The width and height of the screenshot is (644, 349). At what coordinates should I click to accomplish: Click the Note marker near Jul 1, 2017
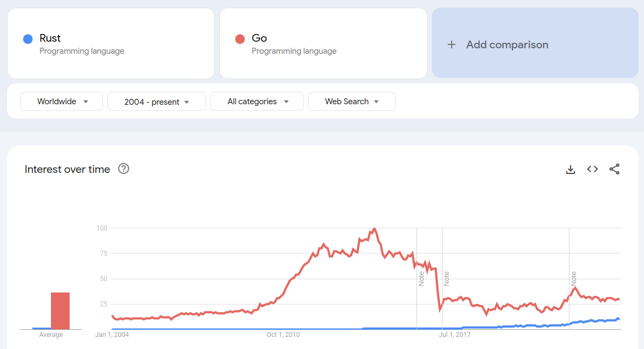pyautogui.click(x=447, y=279)
